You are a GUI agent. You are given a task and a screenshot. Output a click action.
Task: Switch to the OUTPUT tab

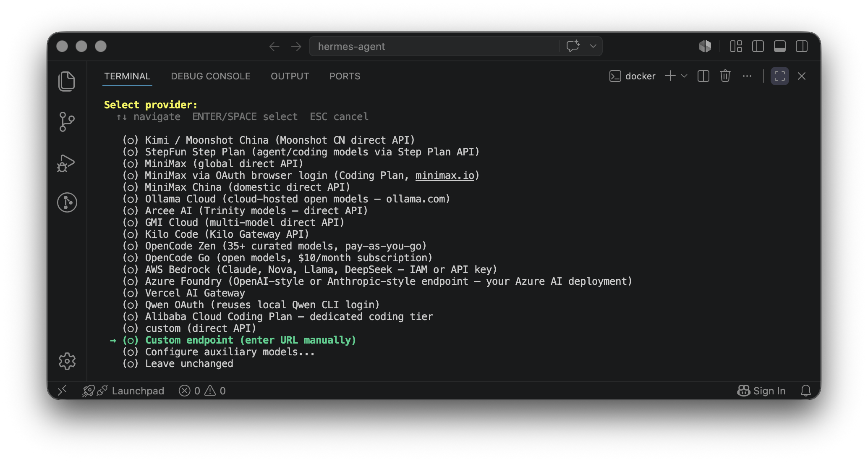click(x=290, y=76)
